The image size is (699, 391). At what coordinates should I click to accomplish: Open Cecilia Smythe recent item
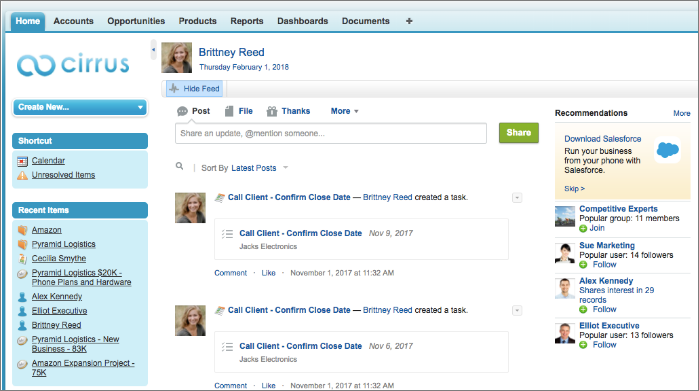(x=59, y=259)
